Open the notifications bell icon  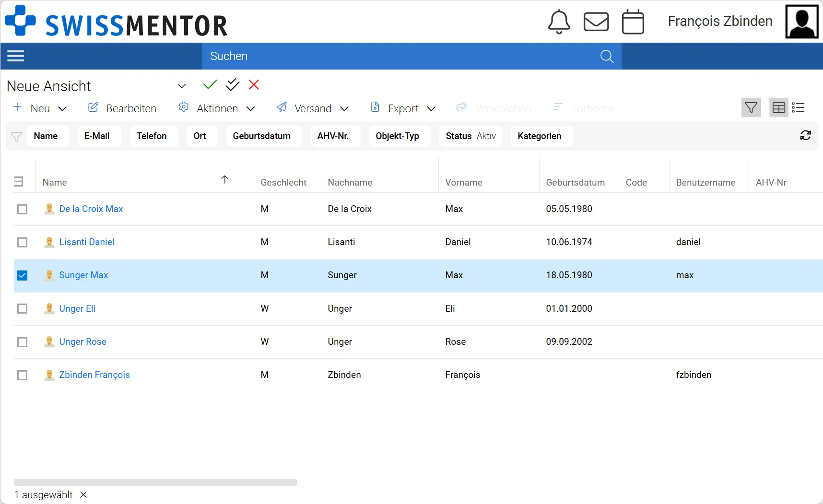[x=559, y=22]
